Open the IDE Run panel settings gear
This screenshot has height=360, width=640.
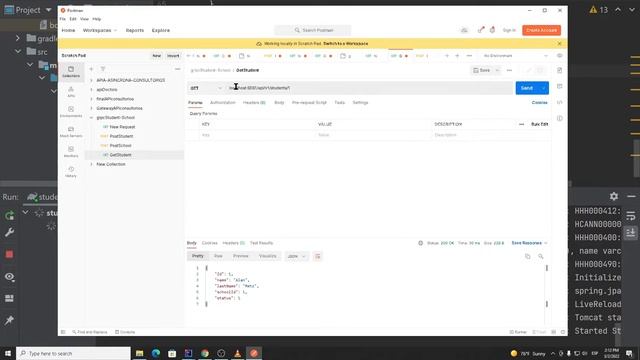point(614,196)
